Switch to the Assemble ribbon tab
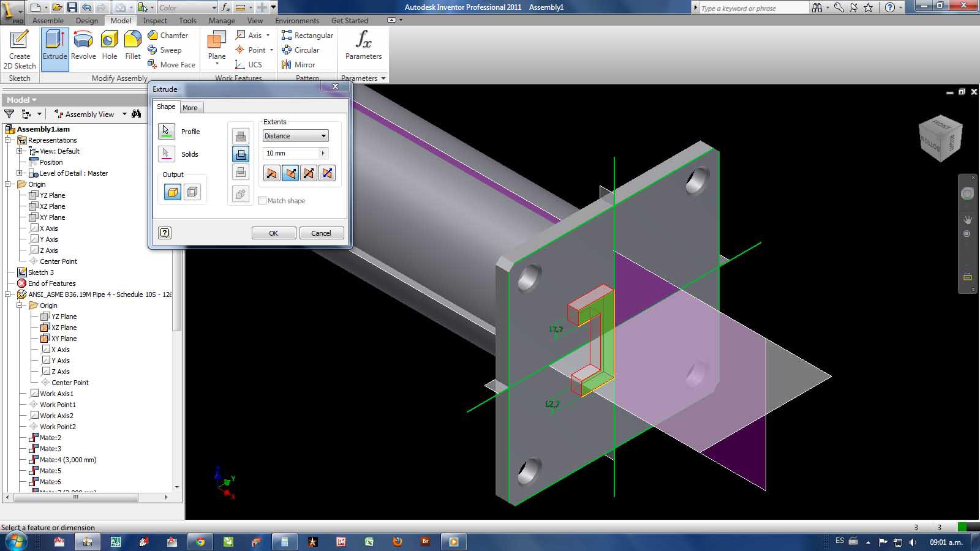 [x=48, y=20]
